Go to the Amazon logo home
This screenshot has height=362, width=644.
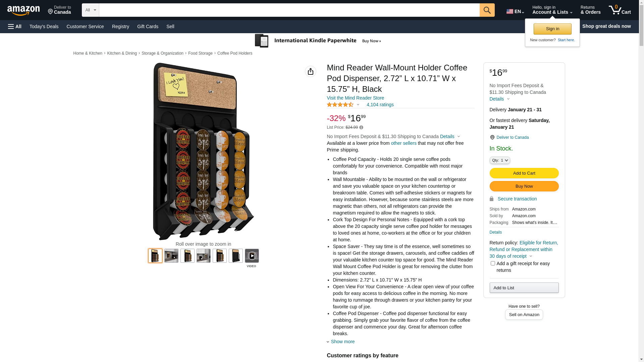coord(23,10)
